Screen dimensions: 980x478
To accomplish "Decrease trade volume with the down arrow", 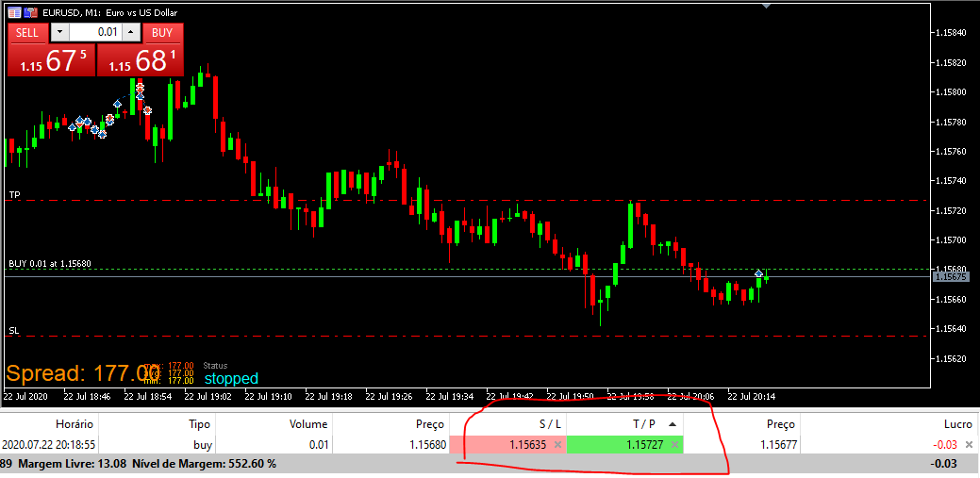I will point(60,33).
